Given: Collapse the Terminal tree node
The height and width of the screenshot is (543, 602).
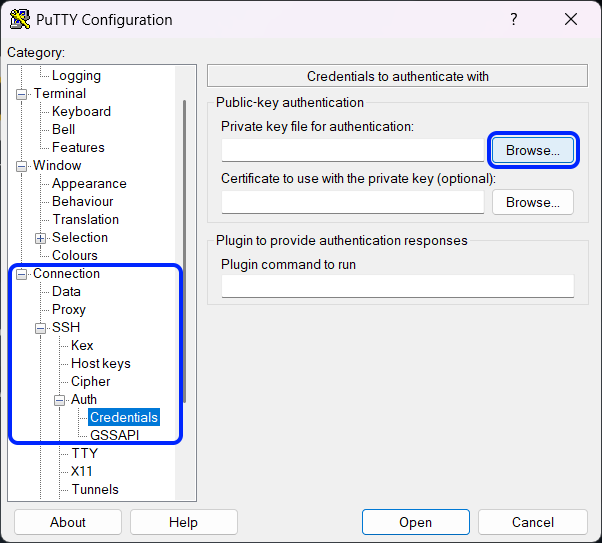Looking at the screenshot, I should (x=22, y=94).
